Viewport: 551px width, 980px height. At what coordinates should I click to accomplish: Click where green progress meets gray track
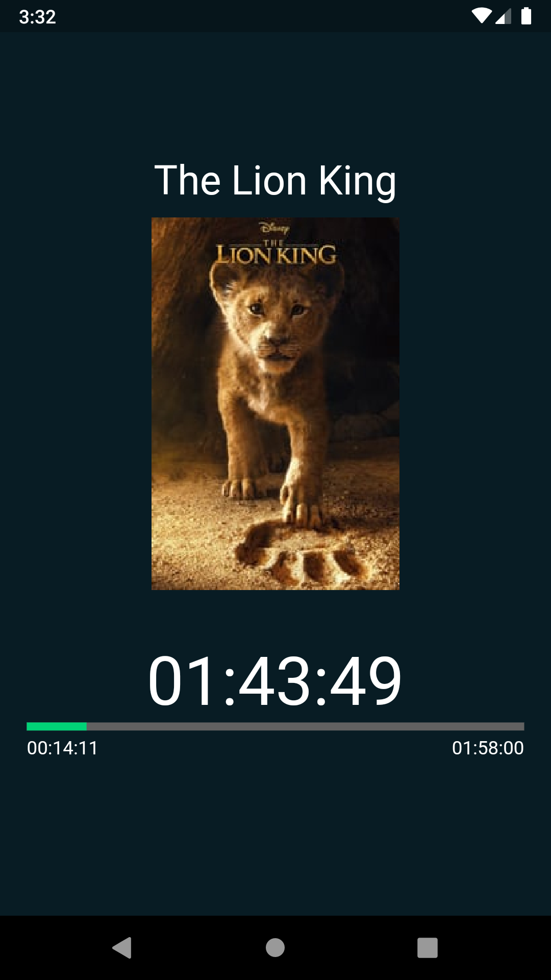(x=87, y=726)
